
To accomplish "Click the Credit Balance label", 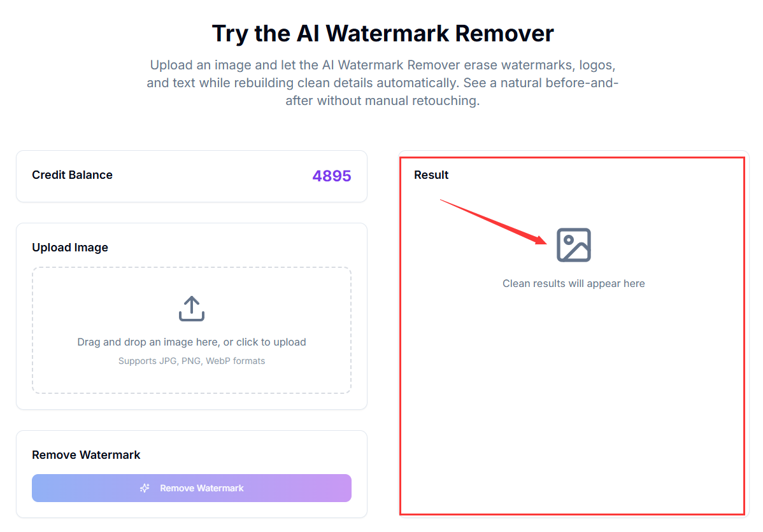I will 72,175.
